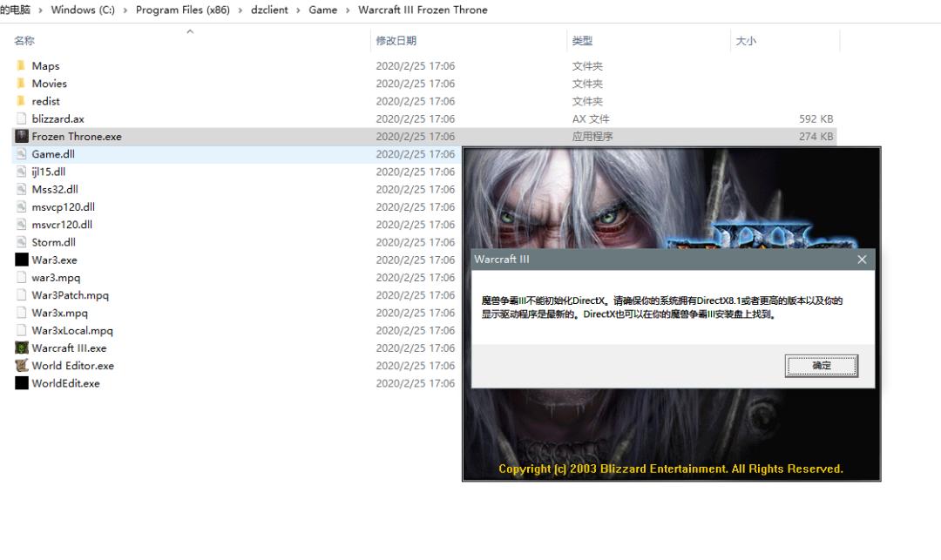Sort files by 名称 column
Viewport: 941px width, 560px height.
click(24, 41)
